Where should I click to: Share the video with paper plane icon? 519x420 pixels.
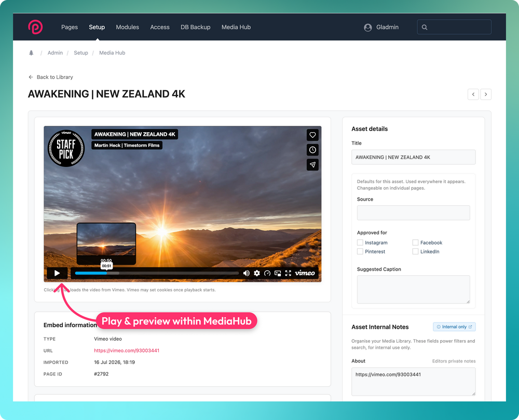click(312, 165)
